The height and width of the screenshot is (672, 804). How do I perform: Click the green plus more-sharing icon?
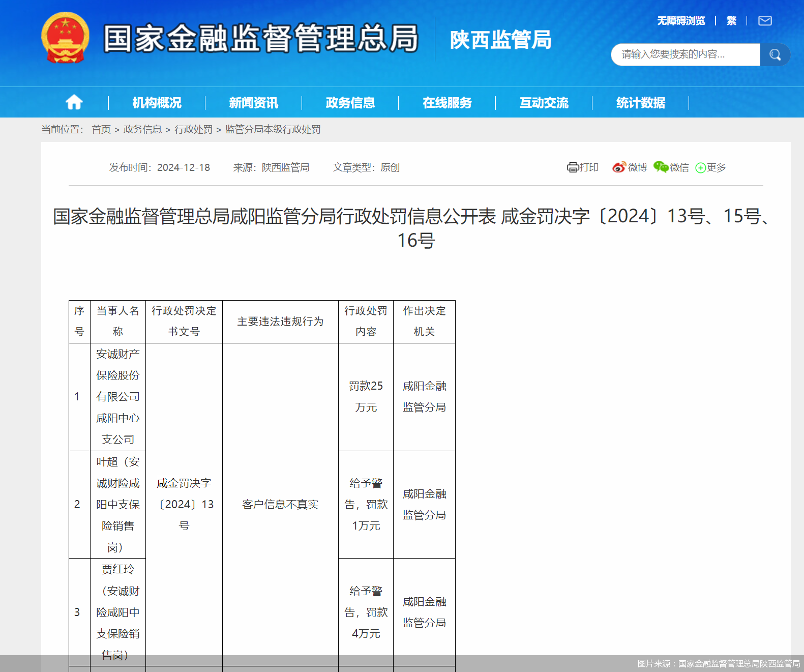[x=700, y=168]
